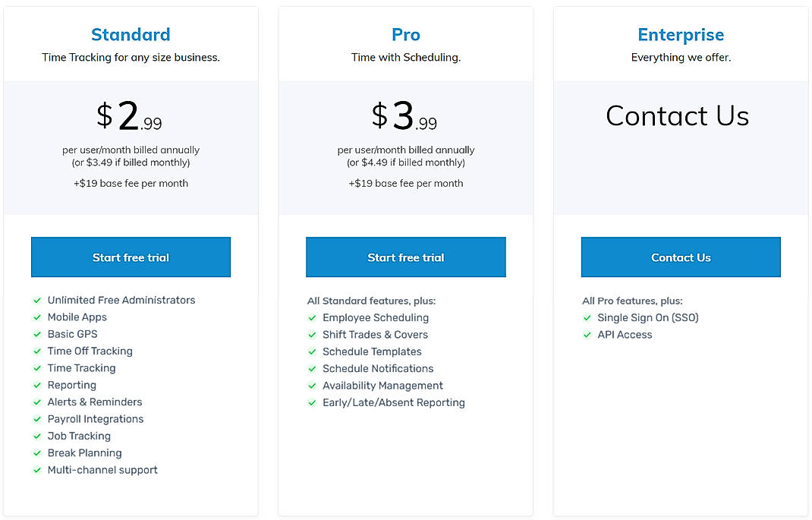Click the $3.99 Pro price text
The image size is (812, 520).
coord(405,114)
